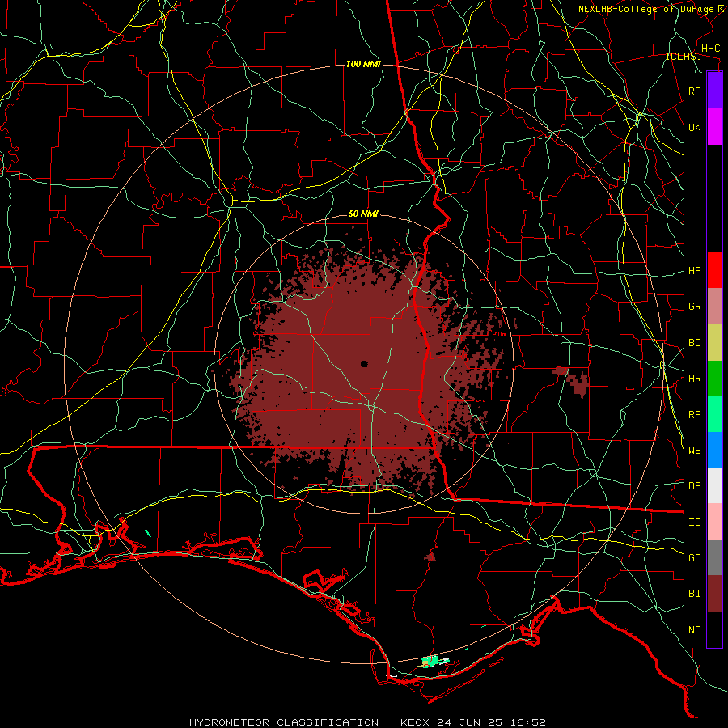The width and height of the screenshot is (728, 728).
Task: Click the DS legend label
Action: [x=695, y=486]
